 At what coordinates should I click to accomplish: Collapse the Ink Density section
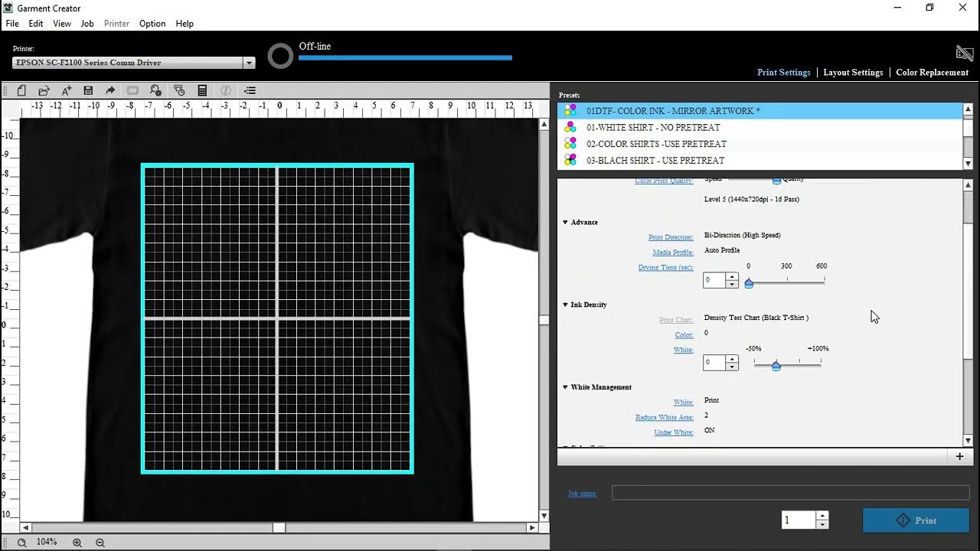click(566, 305)
